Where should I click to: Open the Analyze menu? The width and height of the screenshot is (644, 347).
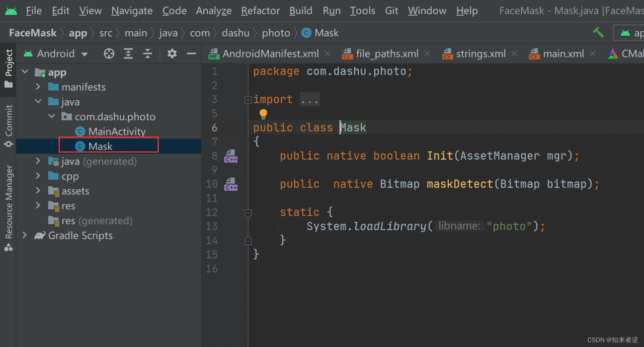[x=214, y=11]
